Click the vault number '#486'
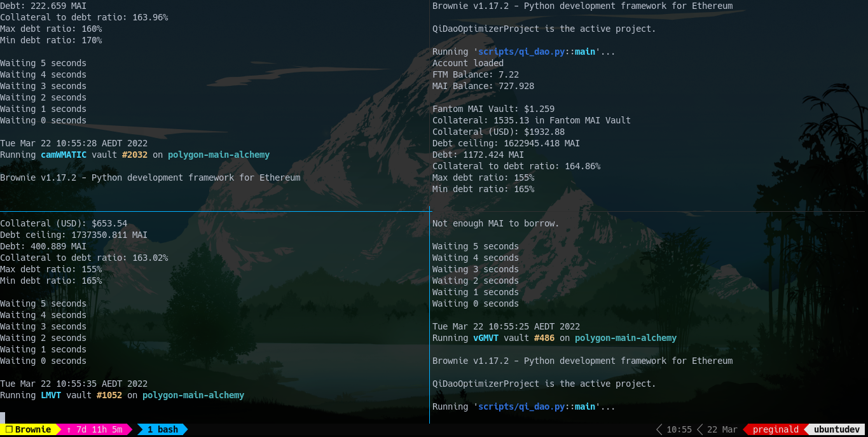This screenshot has width=868, height=437. tap(544, 338)
